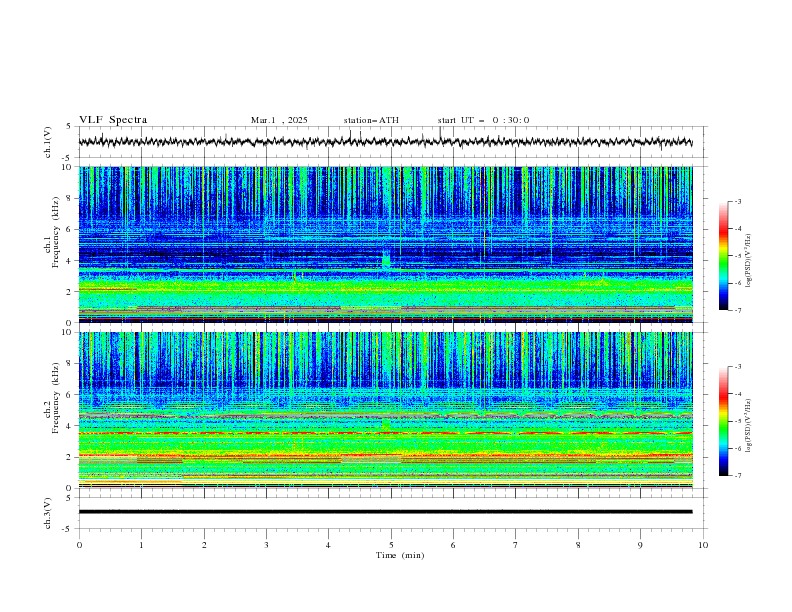This screenshot has width=792, height=612.
Task: Click the 'Time (min)' axis label
Action: tap(400, 555)
